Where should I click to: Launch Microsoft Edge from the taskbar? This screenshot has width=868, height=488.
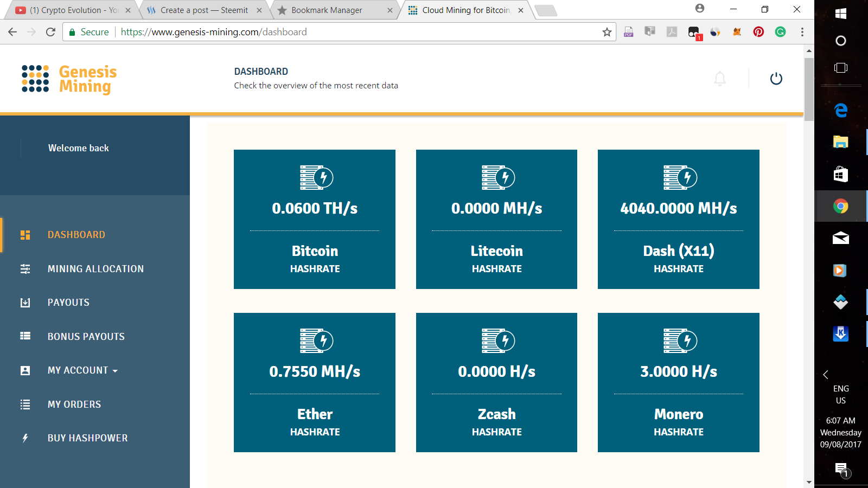coord(841,110)
